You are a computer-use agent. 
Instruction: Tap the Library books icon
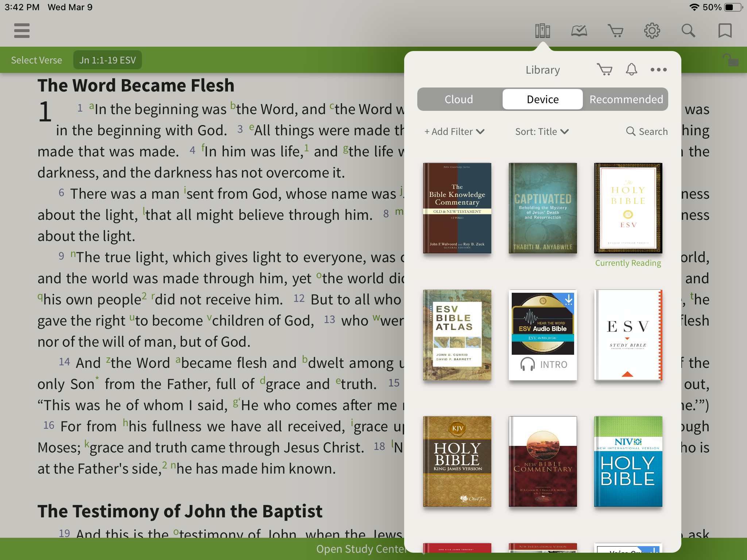[x=542, y=31]
